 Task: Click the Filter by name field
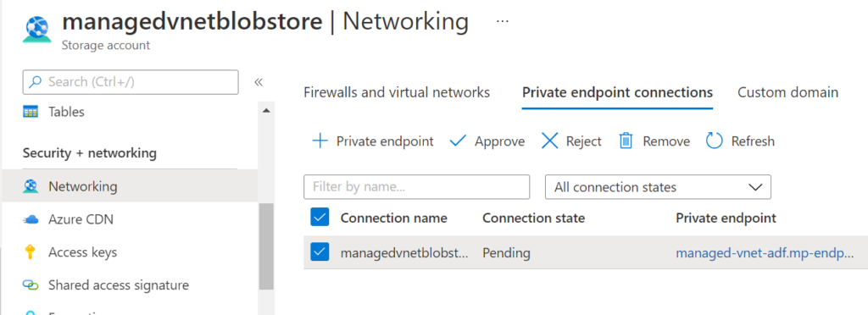[417, 187]
